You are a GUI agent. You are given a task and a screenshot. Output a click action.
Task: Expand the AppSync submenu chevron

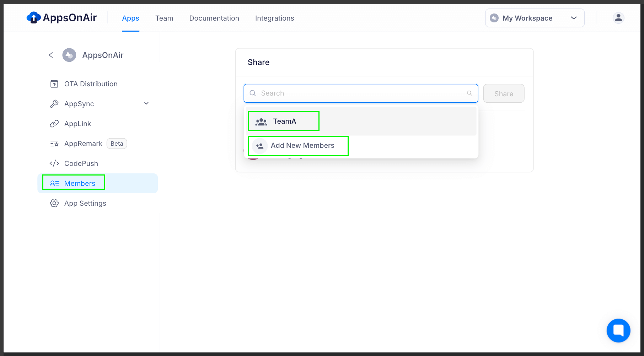[146, 104]
